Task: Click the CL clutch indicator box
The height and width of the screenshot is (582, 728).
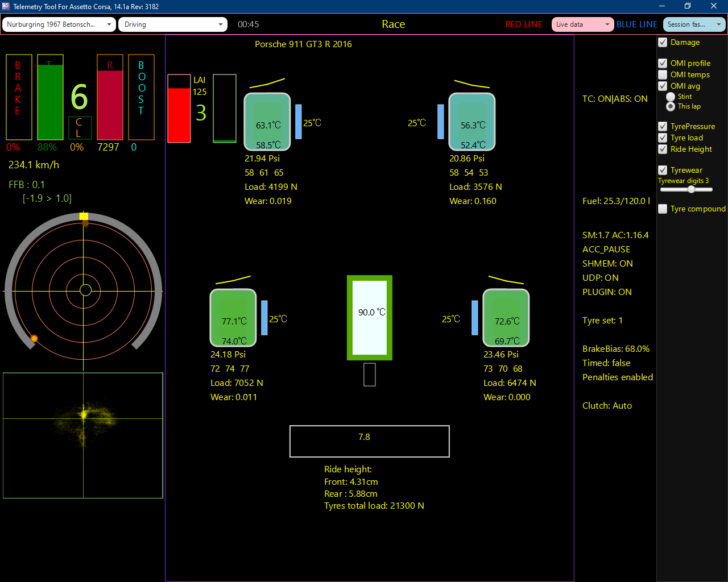Action: 79,128
